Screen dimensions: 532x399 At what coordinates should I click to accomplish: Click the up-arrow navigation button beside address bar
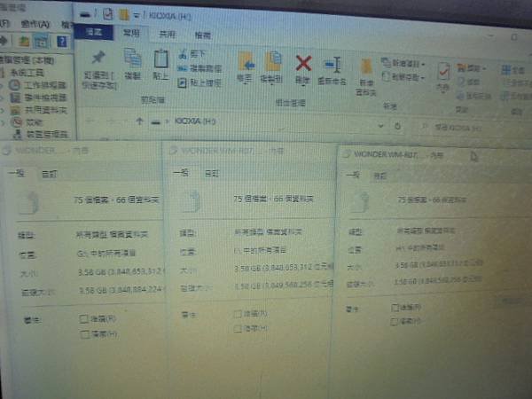pos(139,121)
